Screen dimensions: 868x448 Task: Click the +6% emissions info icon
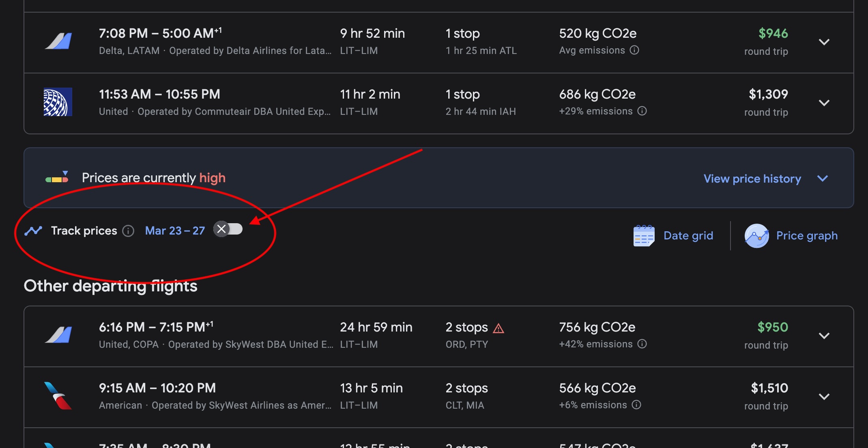point(636,405)
